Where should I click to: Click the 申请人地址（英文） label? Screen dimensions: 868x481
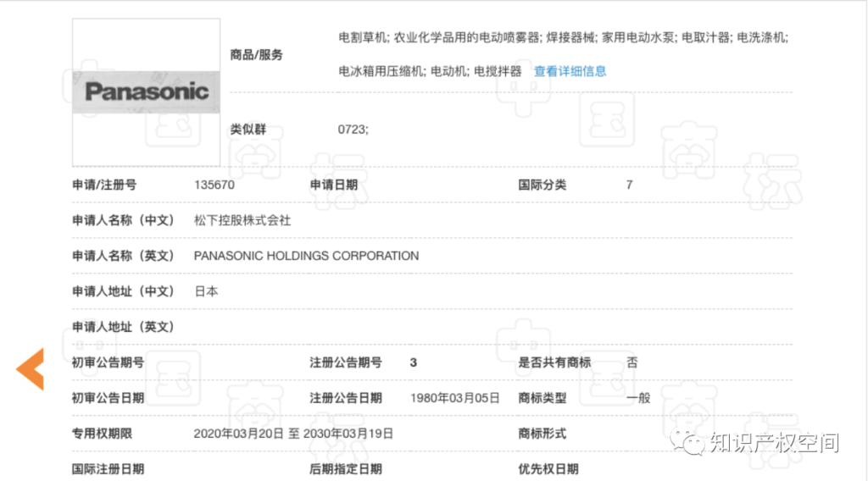pyautogui.click(x=123, y=328)
